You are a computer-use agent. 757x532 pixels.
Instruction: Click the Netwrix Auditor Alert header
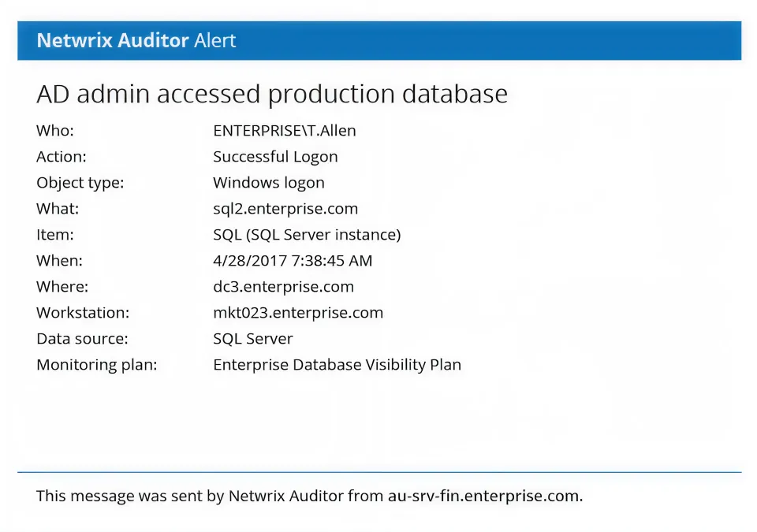tap(136, 41)
